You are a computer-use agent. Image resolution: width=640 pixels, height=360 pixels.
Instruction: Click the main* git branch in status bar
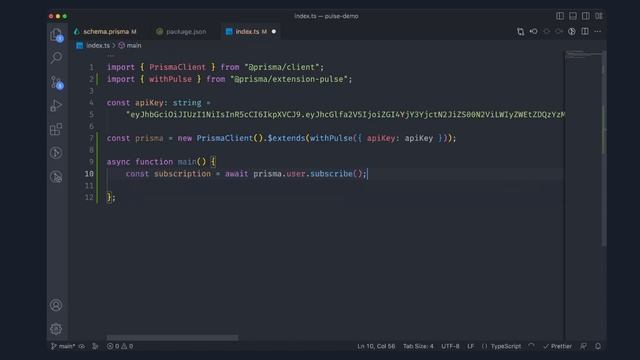coord(63,346)
